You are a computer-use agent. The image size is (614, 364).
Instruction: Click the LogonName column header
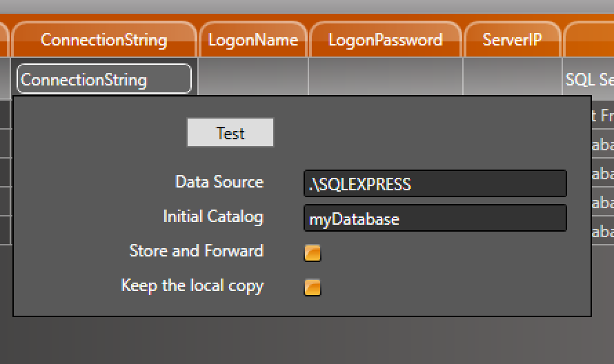[253, 40]
